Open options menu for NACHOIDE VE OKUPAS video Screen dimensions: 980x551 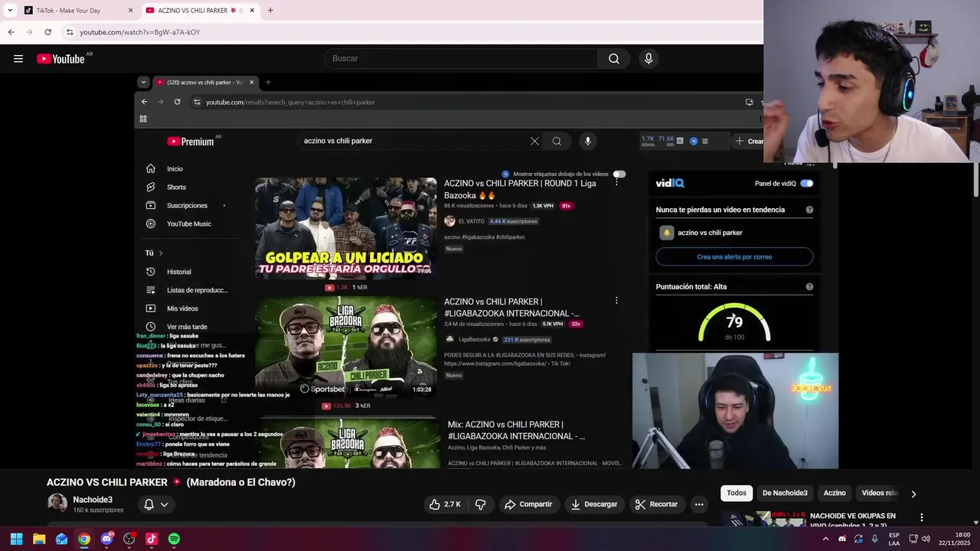[922, 517]
